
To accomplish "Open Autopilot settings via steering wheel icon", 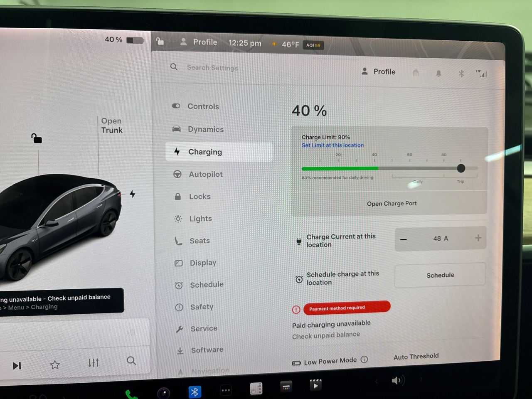I will tap(178, 174).
